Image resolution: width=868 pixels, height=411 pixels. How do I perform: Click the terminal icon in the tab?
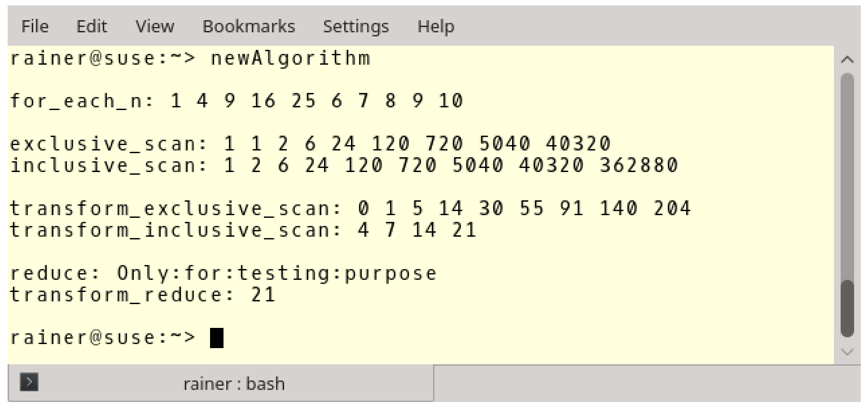click(29, 382)
